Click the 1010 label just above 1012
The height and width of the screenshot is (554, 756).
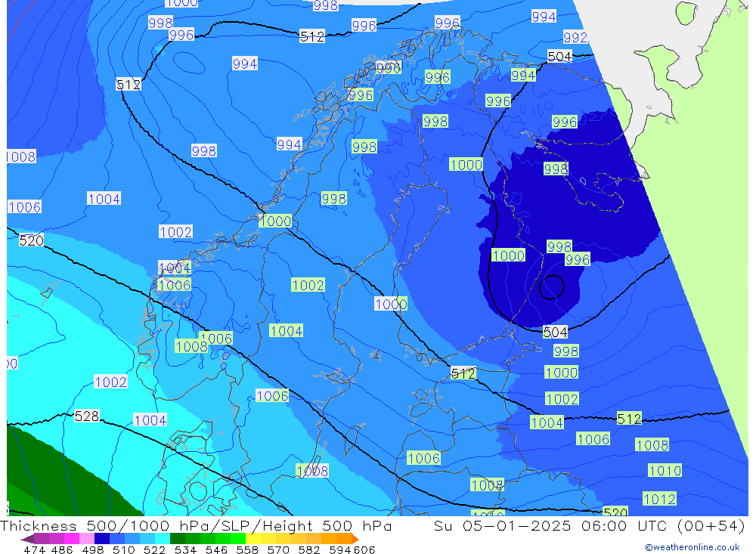click(665, 471)
